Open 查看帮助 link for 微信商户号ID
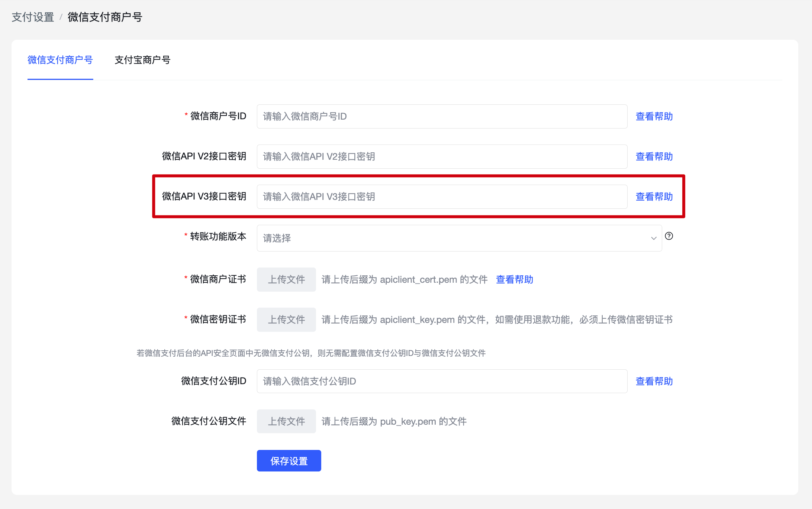 point(654,116)
